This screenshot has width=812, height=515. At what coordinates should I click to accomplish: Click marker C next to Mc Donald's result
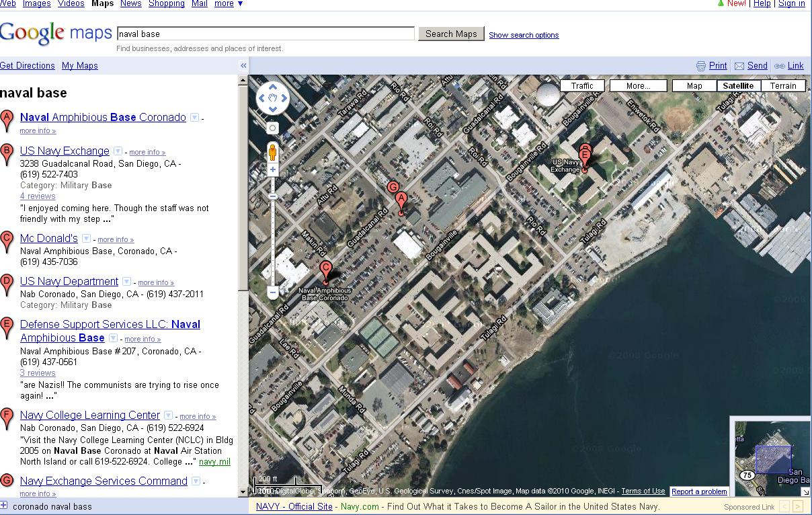click(7, 242)
